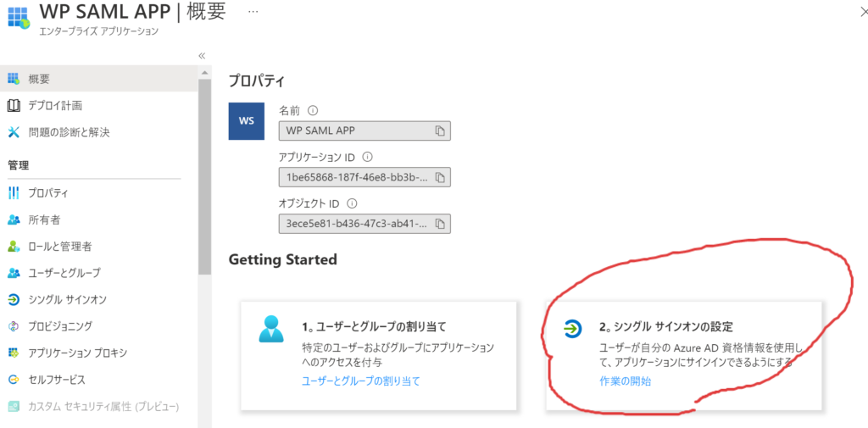Click the プロパティ bars icon in sidebar
Screen dimensions: 868x428
coord(14,193)
